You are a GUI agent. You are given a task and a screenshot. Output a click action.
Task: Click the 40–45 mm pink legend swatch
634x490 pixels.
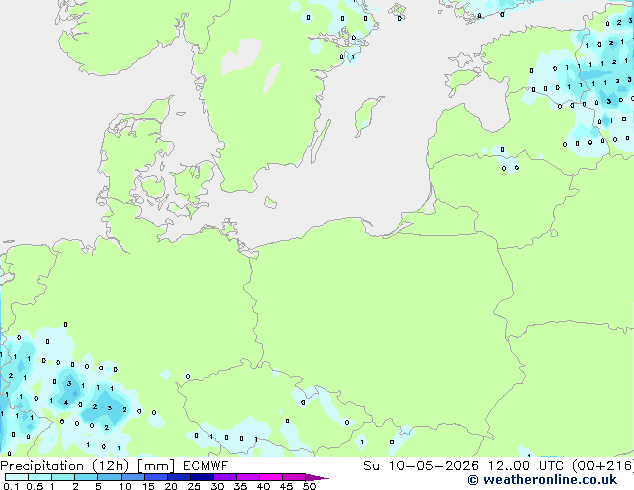(x=271, y=477)
